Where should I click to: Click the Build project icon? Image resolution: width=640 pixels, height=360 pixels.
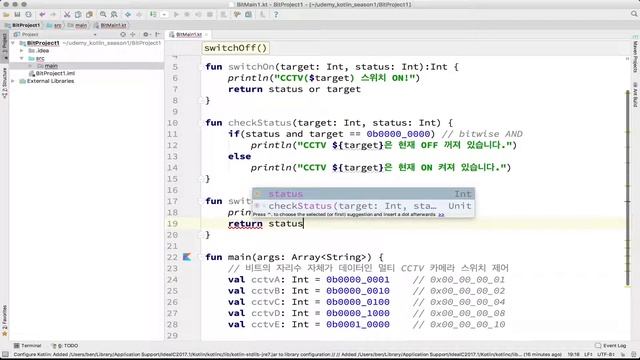pyautogui.click(x=153, y=15)
